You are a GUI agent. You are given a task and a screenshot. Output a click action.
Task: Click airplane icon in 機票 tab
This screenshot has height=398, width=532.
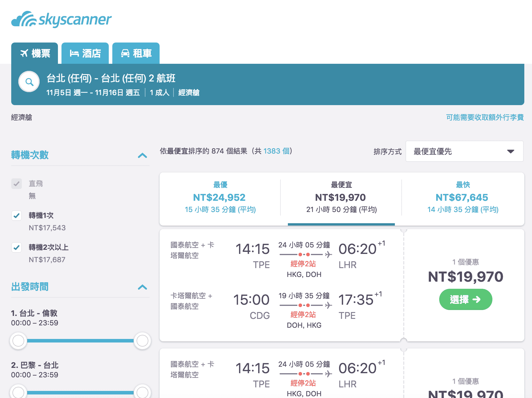tap(24, 53)
